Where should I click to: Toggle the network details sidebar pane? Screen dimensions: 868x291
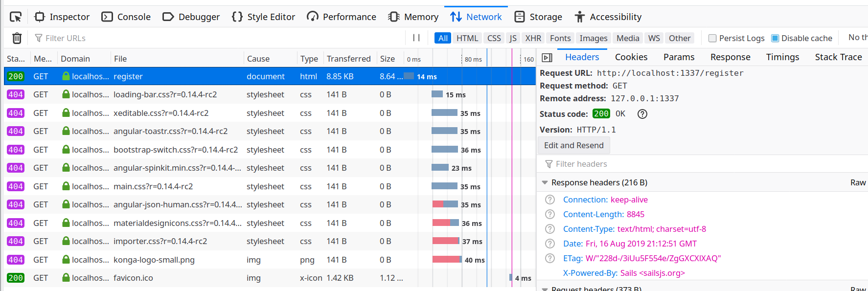tap(547, 58)
